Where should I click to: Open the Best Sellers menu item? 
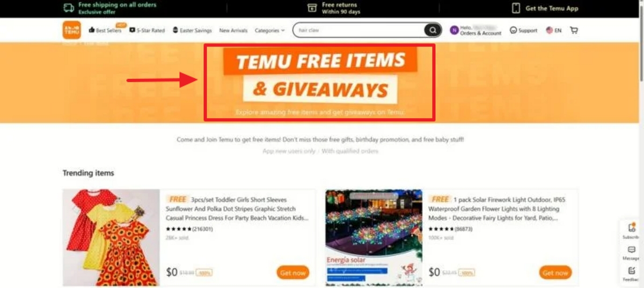point(105,31)
